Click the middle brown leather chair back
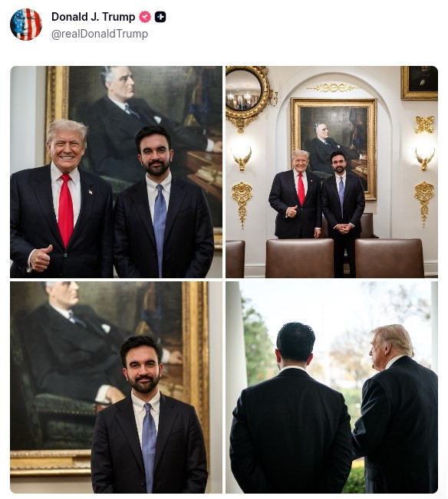 pyautogui.click(x=300, y=258)
